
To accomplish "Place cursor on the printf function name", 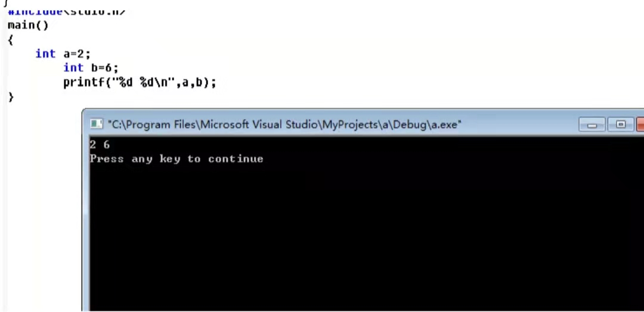I will [84, 82].
